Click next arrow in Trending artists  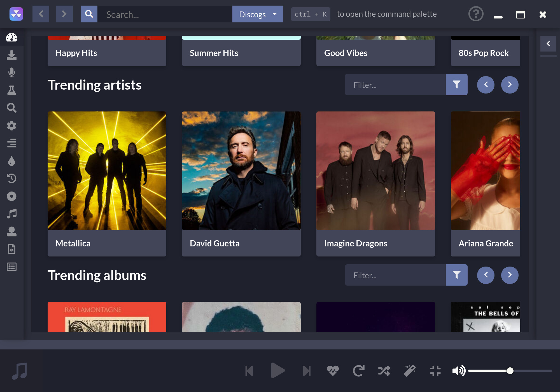click(x=510, y=85)
